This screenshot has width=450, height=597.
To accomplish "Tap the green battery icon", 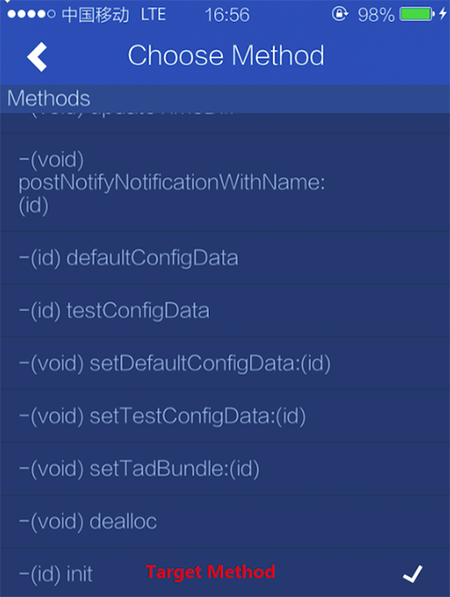I will tap(417, 14).
